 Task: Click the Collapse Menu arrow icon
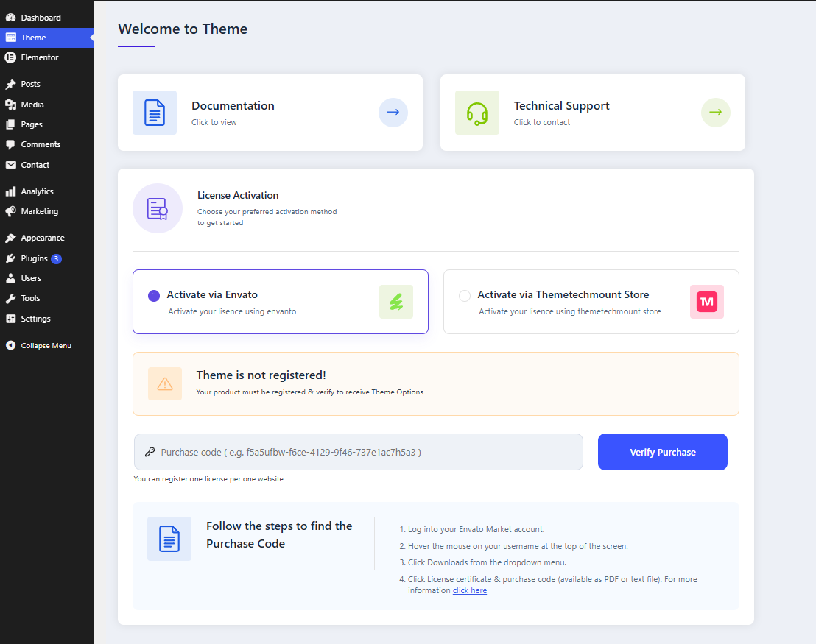(x=10, y=345)
